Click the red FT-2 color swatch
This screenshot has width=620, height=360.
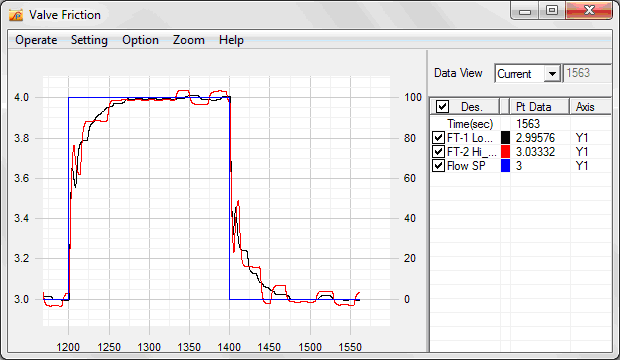point(505,152)
